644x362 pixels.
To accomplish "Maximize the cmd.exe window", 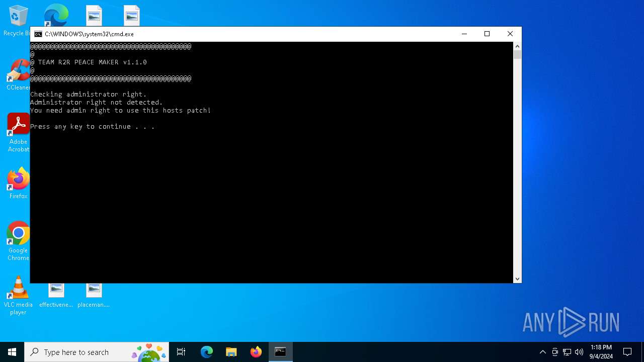I will (x=487, y=34).
